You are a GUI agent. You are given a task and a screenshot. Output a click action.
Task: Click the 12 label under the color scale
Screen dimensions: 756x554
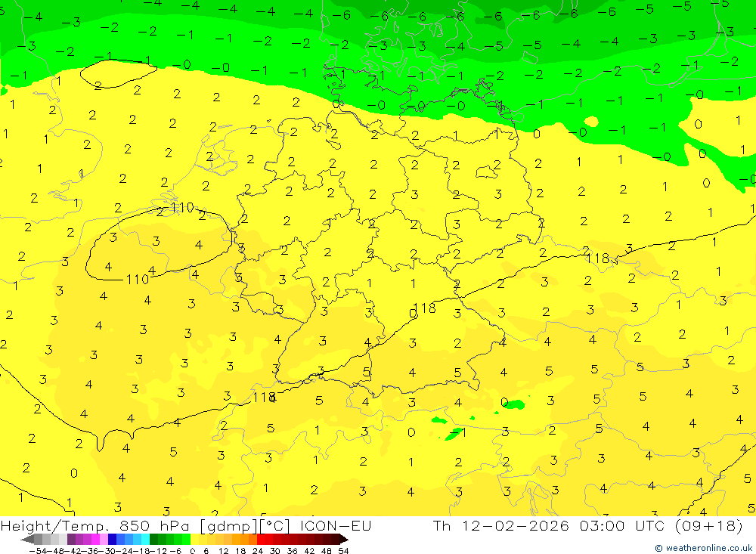(223, 551)
